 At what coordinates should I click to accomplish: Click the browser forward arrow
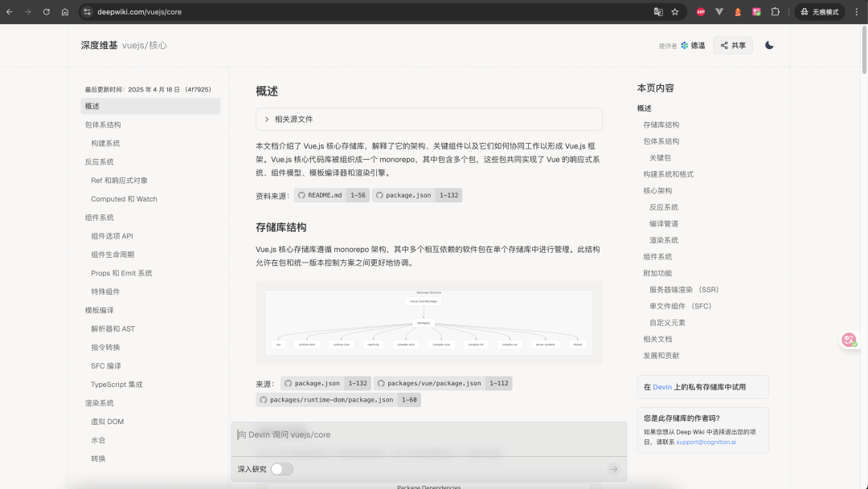click(27, 11)
